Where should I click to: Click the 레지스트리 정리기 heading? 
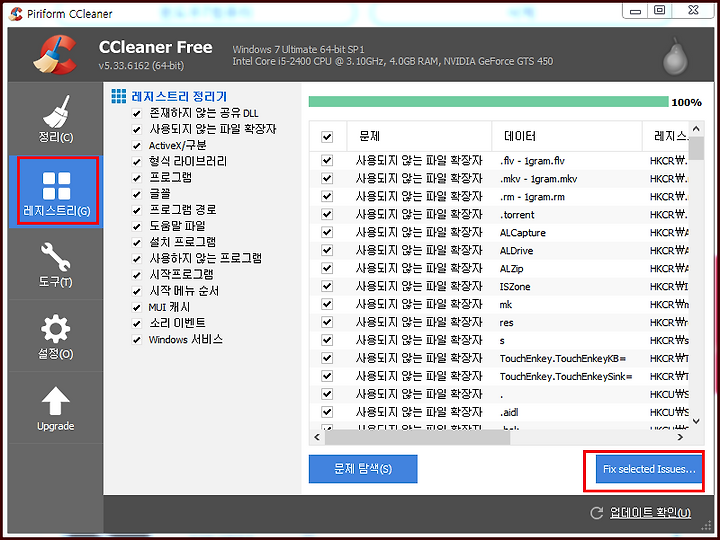[x=180, y=96]
